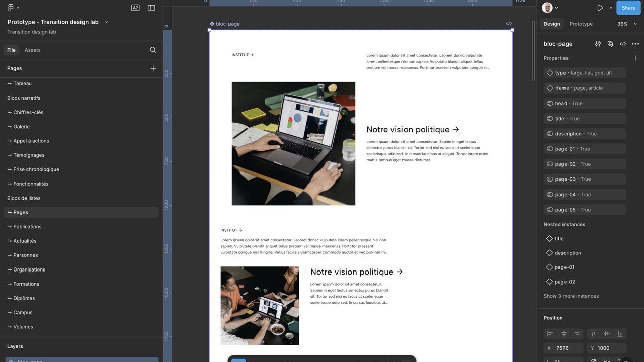Click the missing fonts A? icon
644x362 pixels.
pos(135,8)
